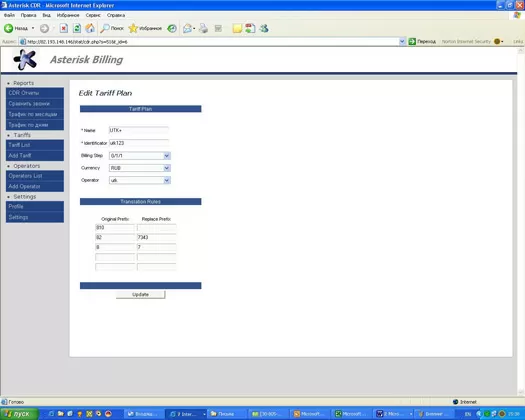
Task: Click the Update button
Action: click(x=141, y=294)
